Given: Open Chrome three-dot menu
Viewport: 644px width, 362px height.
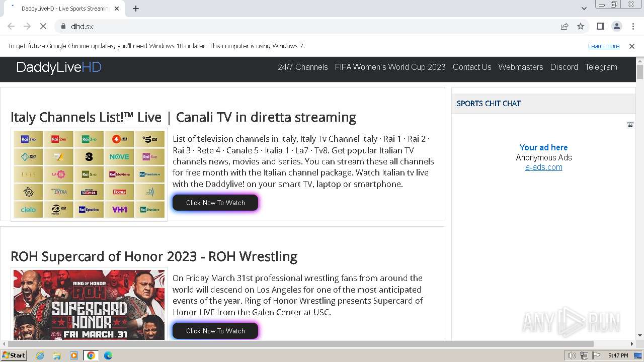Looking at the screenshot, I should point(632,26).
